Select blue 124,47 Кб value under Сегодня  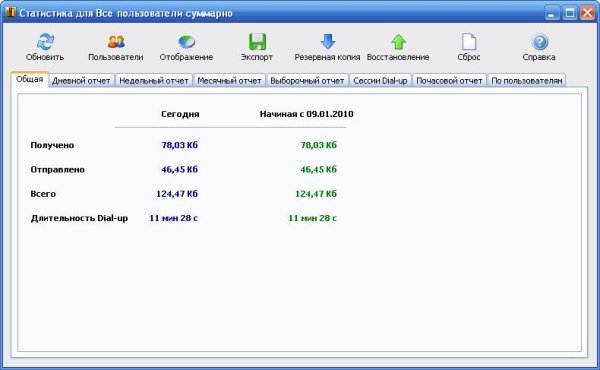coord(177,194)
